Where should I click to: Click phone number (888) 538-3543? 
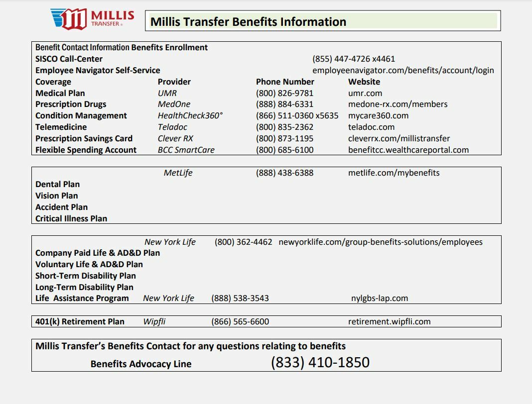click(240, 298)
